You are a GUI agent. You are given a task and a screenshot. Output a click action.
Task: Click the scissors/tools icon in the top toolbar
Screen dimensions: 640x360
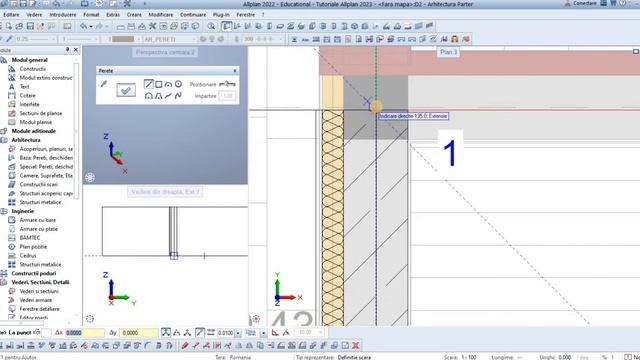click(x=152, y=27)
